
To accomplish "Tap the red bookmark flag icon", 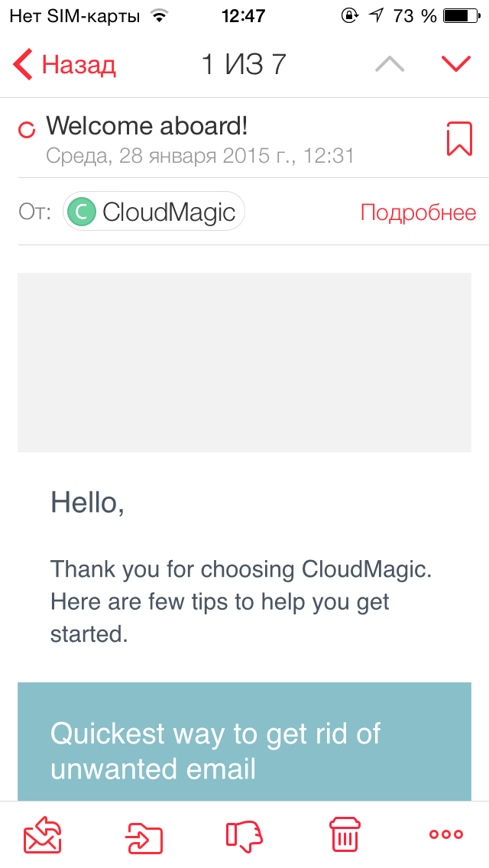I will 459,139.
